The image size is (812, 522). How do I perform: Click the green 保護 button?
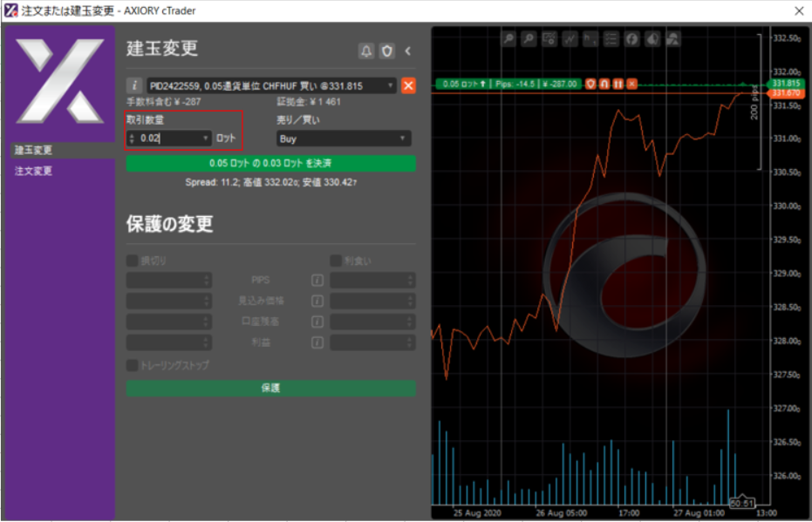click(x=271, y=388)
